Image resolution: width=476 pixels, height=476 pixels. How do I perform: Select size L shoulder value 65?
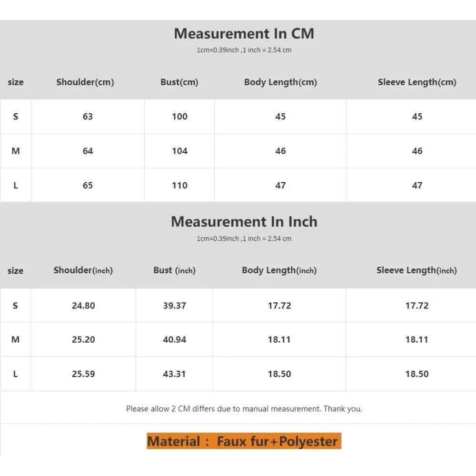coord(88,185)
